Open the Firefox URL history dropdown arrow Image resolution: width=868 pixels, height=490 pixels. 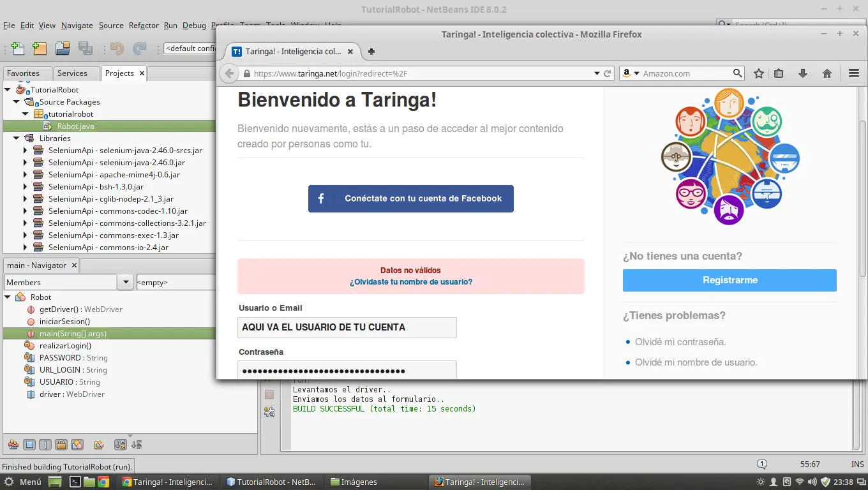[597, 73]
